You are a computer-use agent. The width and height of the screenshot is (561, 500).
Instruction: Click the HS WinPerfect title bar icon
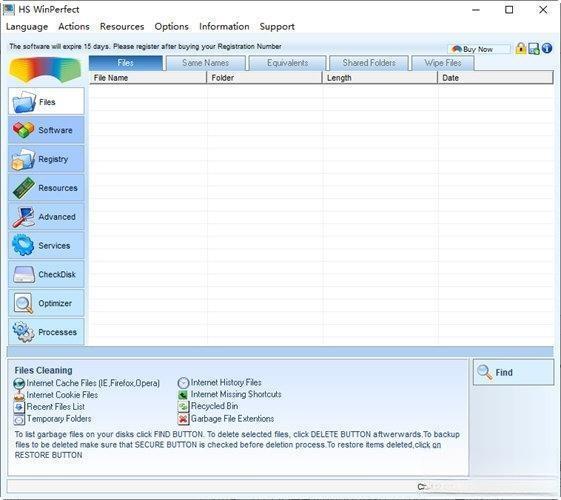9,9
